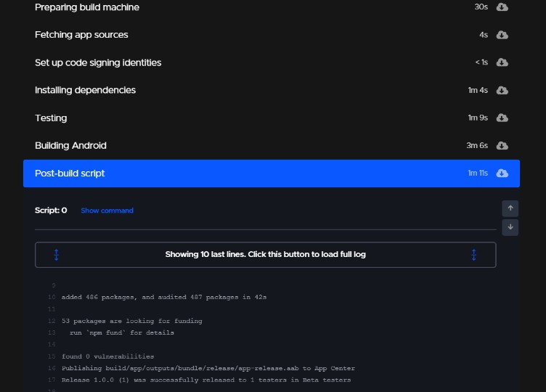Download the Fetching app sources log
Viewport: 546px width, 392px height.
pos(502,35)
